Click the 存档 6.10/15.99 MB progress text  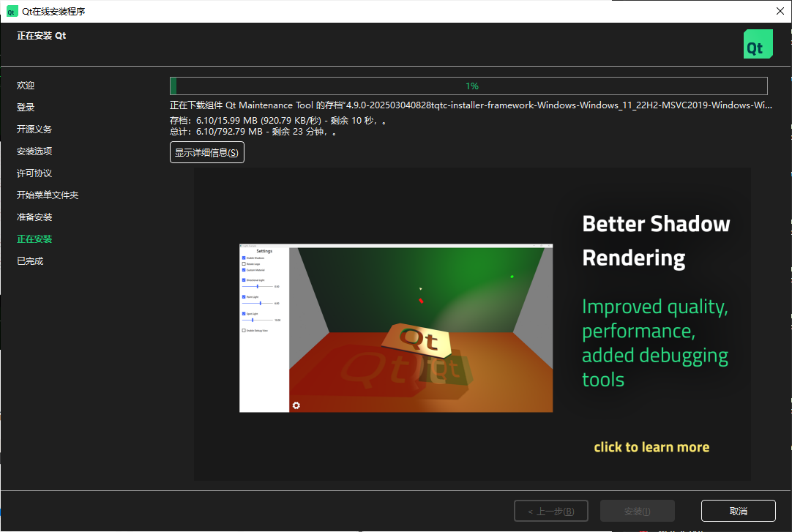coord(278,121)
